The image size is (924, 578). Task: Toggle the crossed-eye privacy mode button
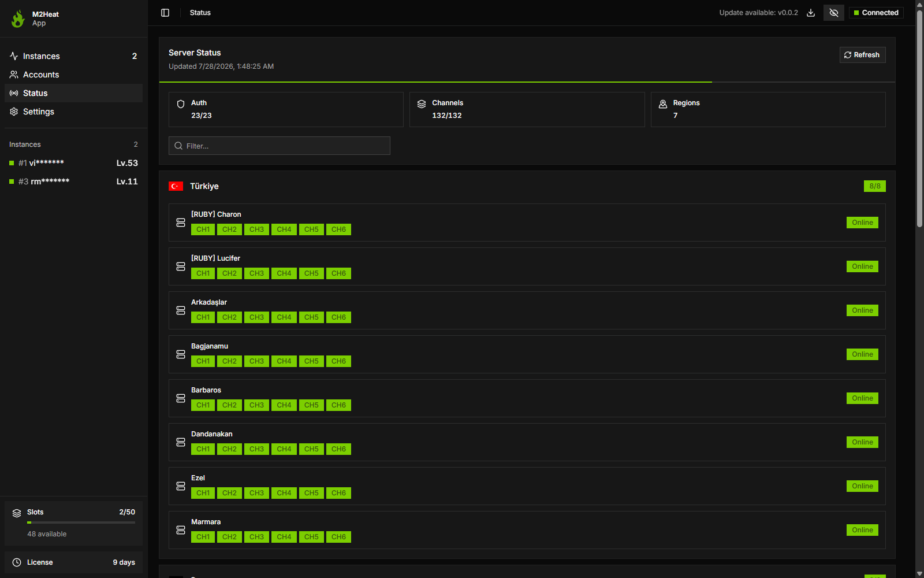pos(834,13)
